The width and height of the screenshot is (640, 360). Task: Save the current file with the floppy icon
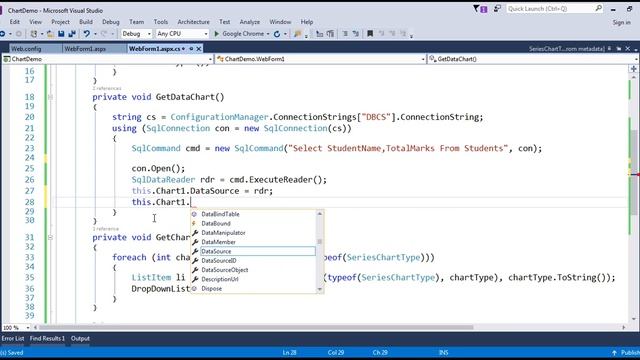(61, 34)
